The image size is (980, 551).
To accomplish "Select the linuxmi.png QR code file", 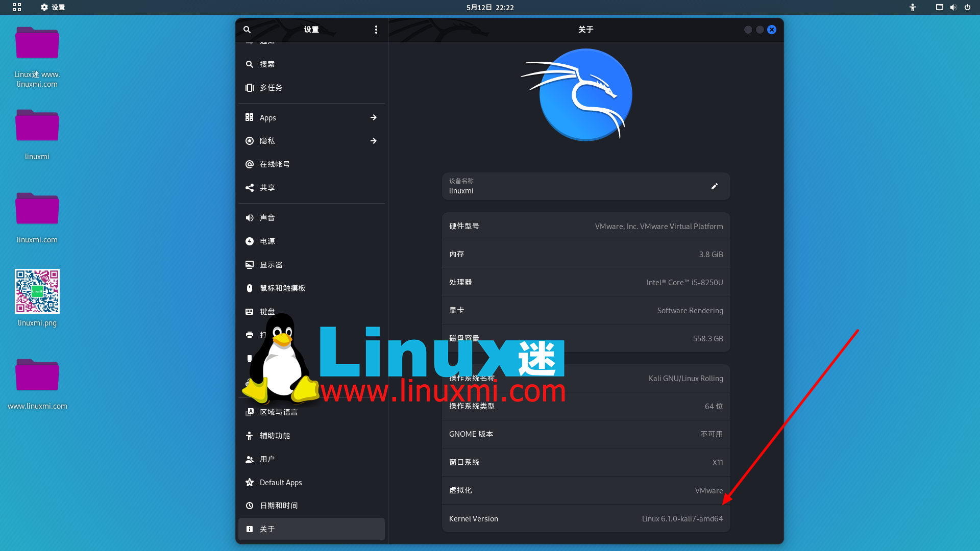I will tap(37, 298).
